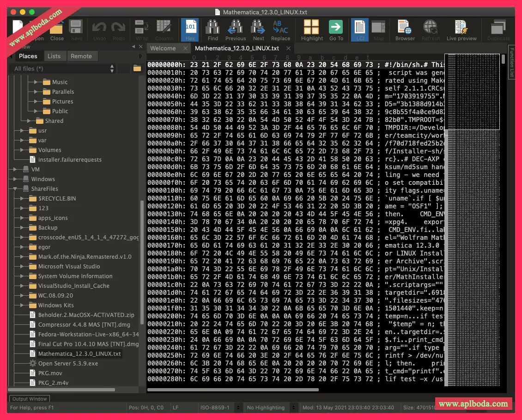
Task: Toggle Hex editing mode button
Action: pos(190,30)
